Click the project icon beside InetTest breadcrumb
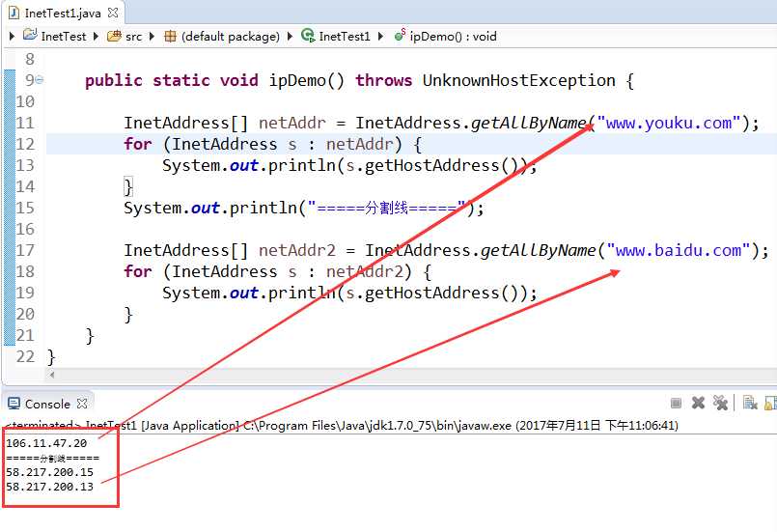The image size is (777, 532). tap(30, 35)
